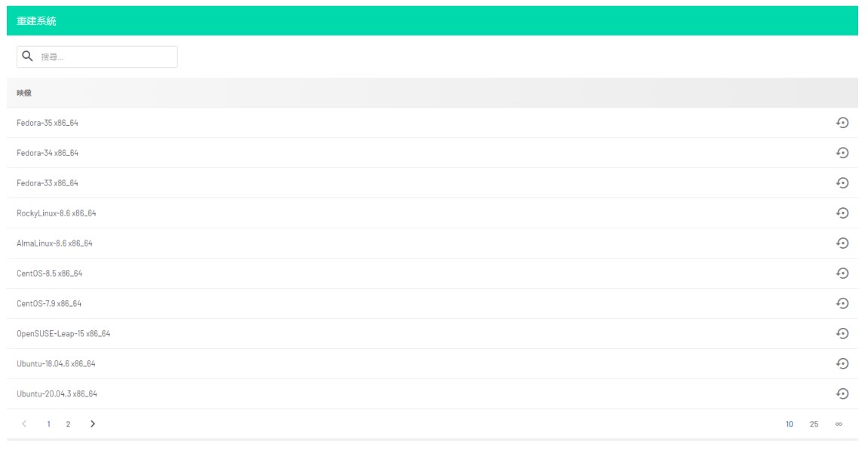This screenshot has height=450, width=868.
Task: Click rebuild icon for Fedora-35 x86_64
Action: pos(843,123)
